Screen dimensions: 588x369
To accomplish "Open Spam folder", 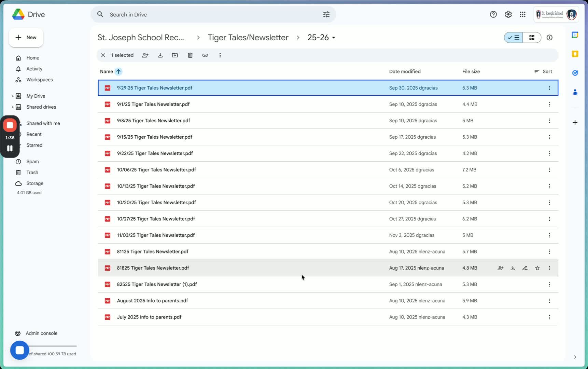I will 32,162.
